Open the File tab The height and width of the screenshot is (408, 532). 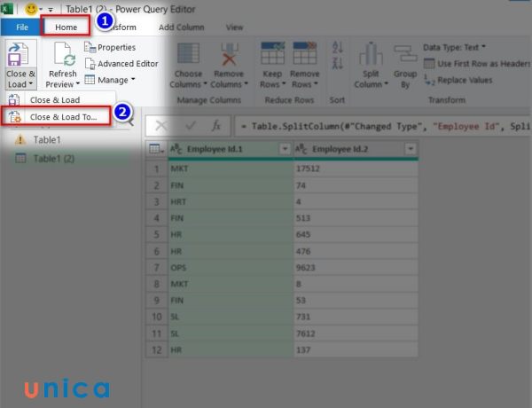click(21, 27)
